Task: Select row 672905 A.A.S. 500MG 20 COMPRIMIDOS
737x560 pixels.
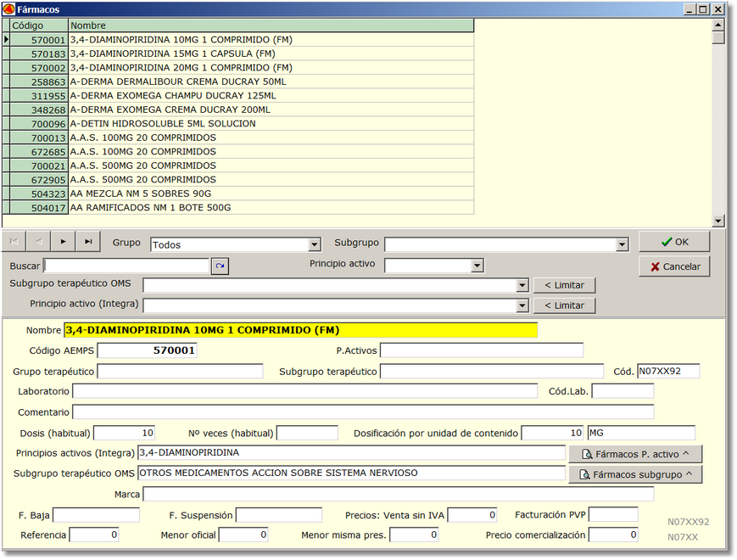Action: pos(238,180)
